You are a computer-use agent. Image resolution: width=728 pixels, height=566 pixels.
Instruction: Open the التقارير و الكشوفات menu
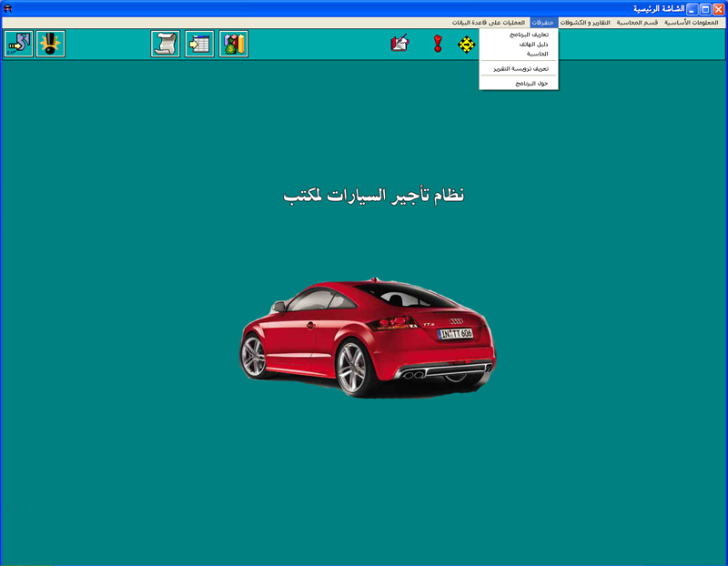(x=584, y=22)
